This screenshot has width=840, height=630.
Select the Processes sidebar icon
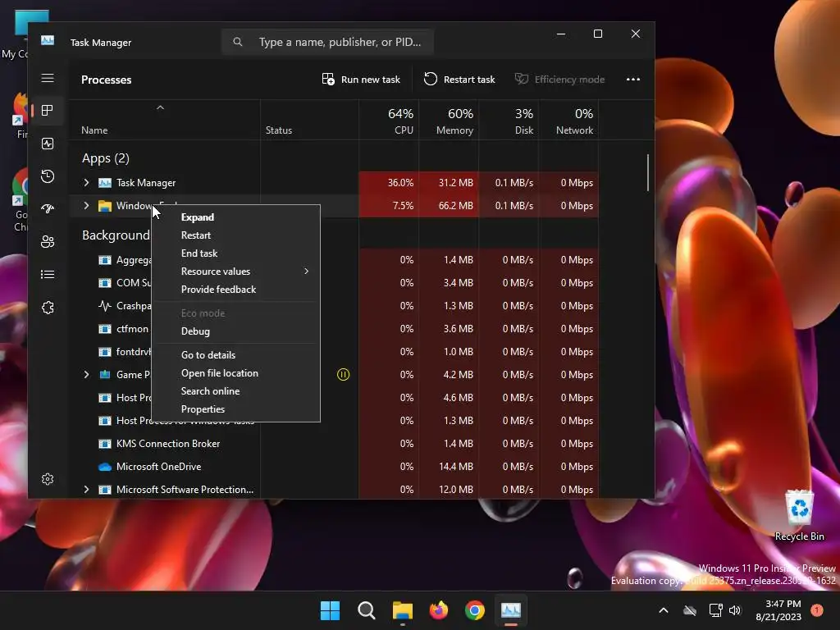[47, 111]
